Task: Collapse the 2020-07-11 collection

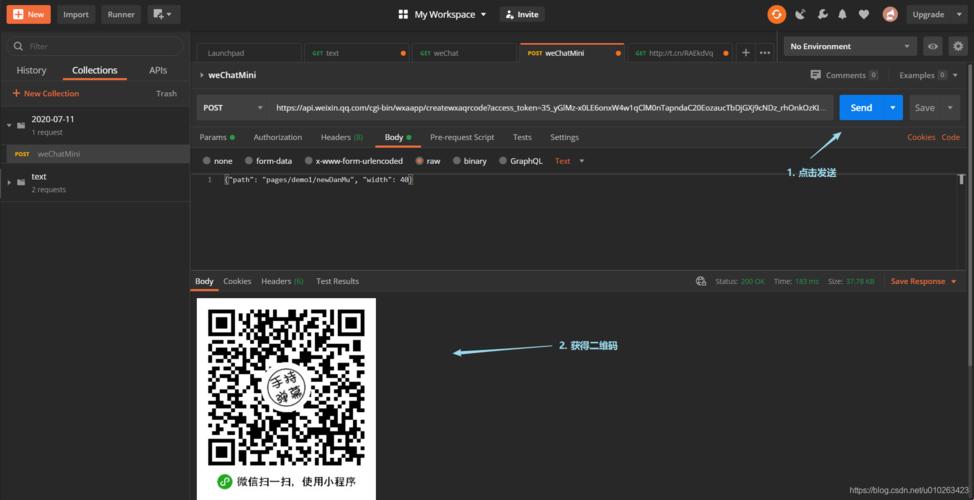Action: coord(9,125)
